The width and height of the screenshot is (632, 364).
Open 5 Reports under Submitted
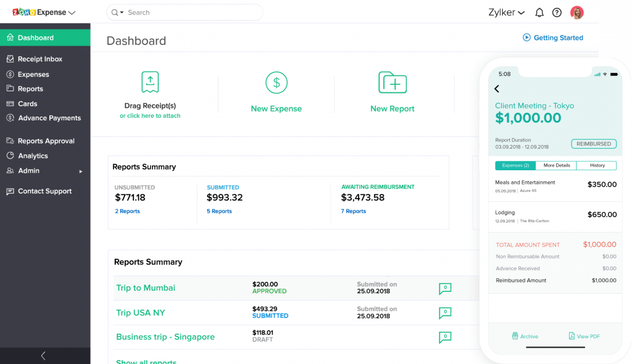coord(219,211)
